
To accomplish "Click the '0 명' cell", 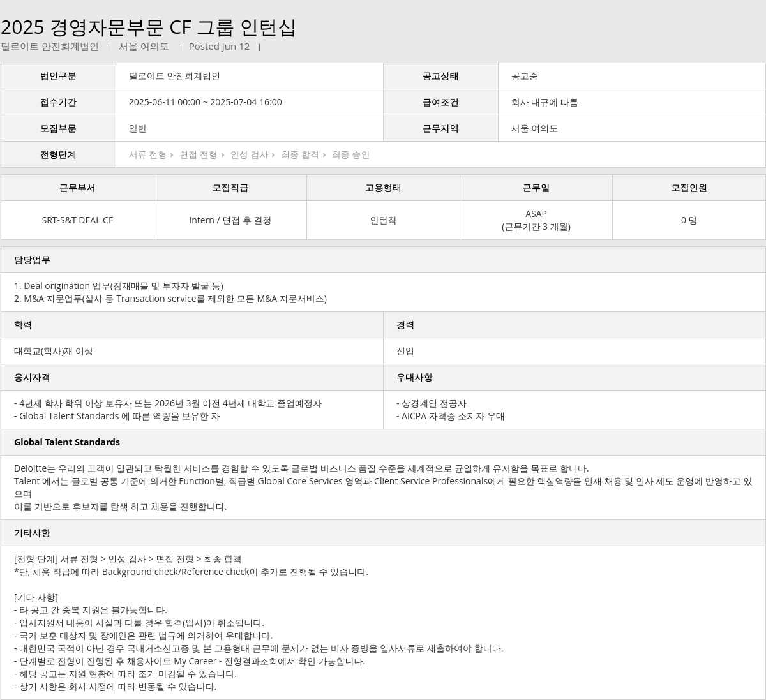I will click(x=689, y=220).
